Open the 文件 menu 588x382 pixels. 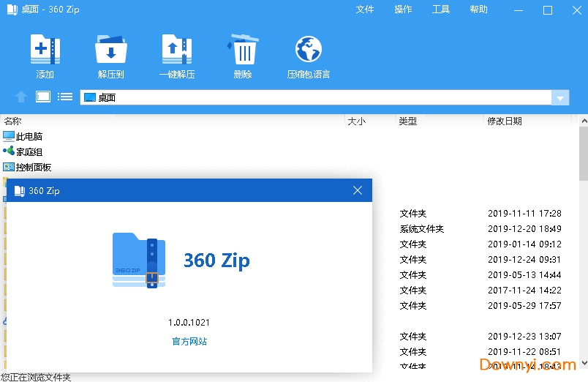(x=364, y=10)
